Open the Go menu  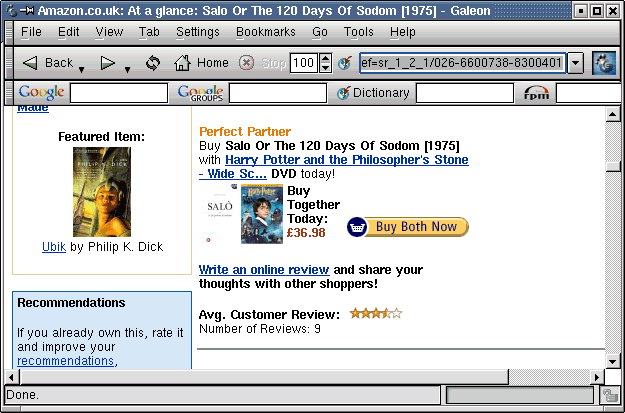click(x=320, y=32)
